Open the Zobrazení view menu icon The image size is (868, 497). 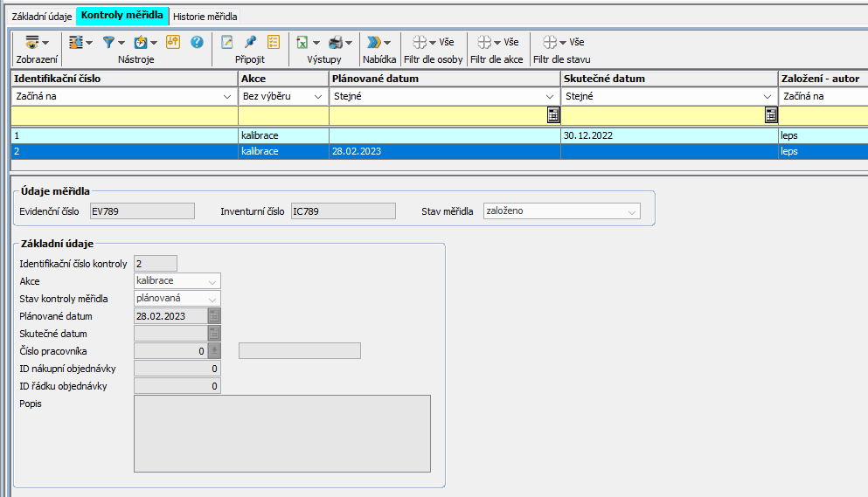[x=32, y=42]
